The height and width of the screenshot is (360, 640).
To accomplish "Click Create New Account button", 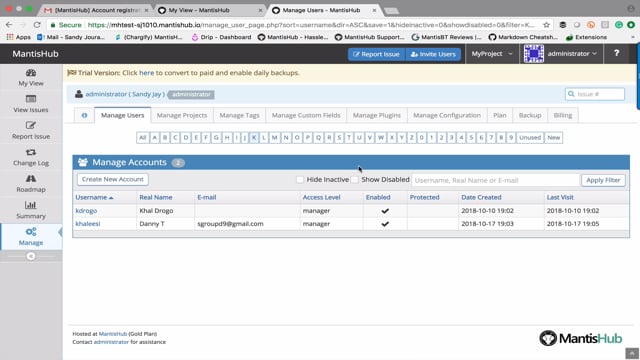I will (x=113, y=179).
